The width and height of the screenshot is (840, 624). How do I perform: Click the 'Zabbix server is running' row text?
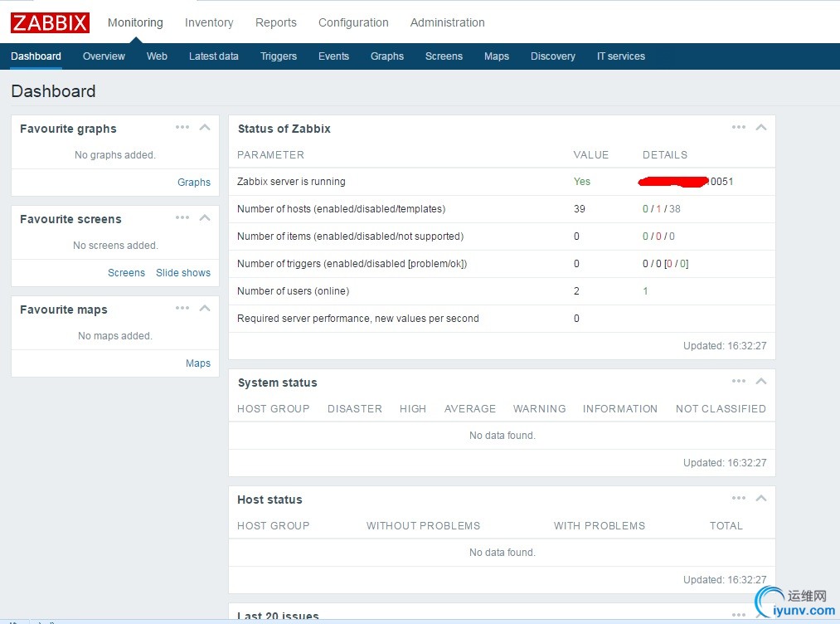click(291, 182)
